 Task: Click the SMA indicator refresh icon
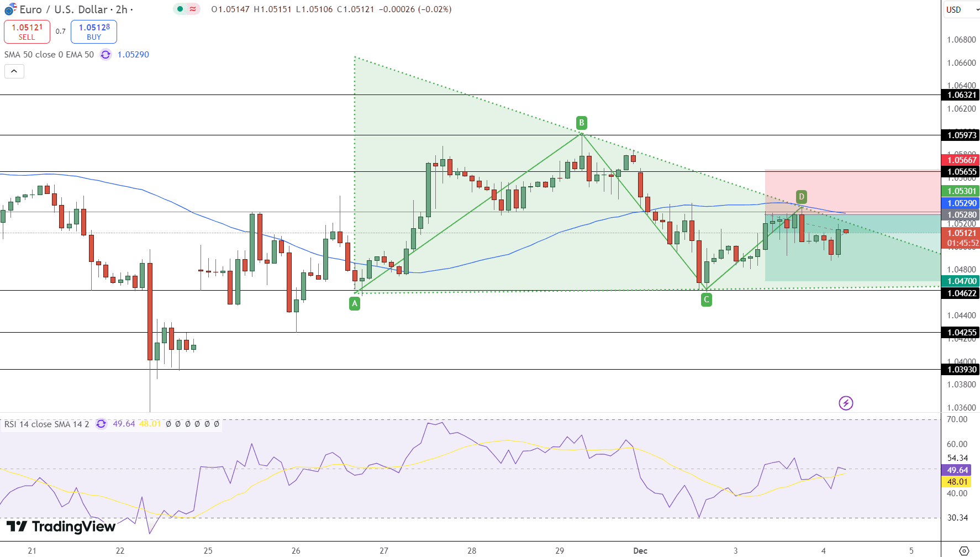(106, 54)
